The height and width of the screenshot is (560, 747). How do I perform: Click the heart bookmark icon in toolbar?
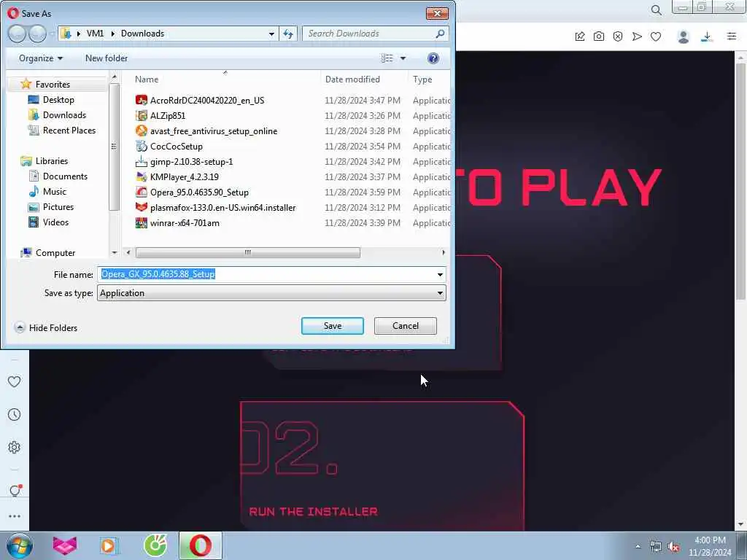point(656,36)
